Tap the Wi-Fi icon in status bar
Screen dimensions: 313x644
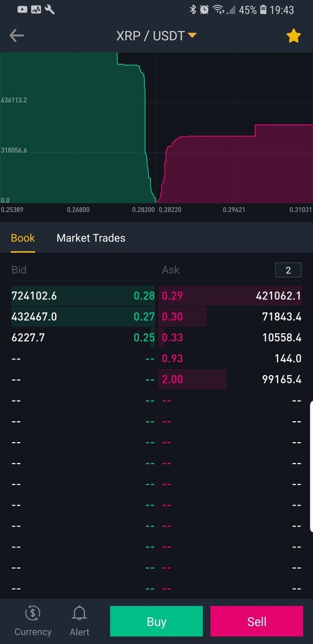tap(218, 10)
